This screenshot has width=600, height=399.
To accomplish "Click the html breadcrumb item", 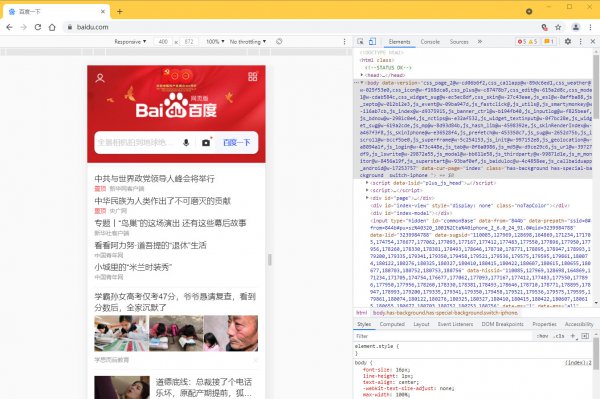I will [361, 313].
